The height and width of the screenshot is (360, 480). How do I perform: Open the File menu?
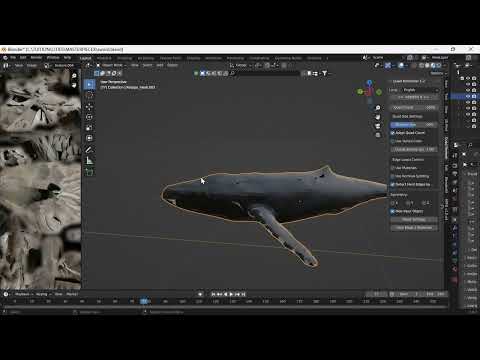tap(13, 58)
